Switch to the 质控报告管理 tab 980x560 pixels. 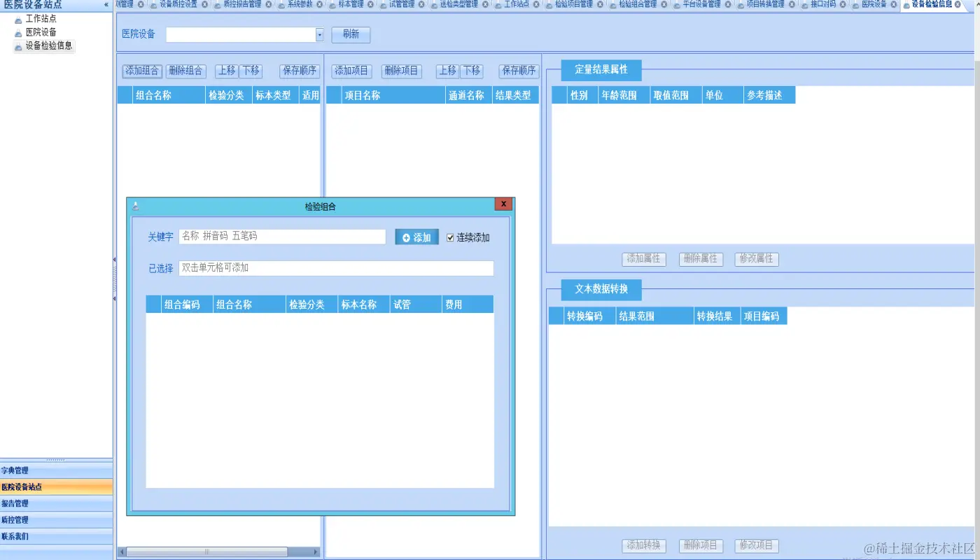click(241, 4)
